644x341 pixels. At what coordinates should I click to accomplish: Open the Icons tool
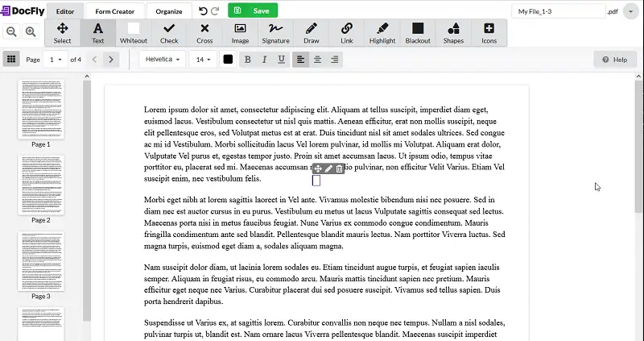489,33
